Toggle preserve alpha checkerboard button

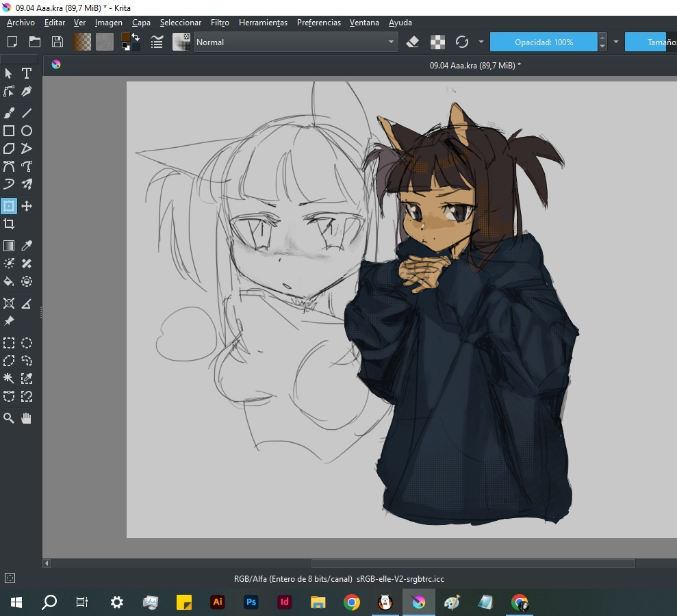[437, 42]
